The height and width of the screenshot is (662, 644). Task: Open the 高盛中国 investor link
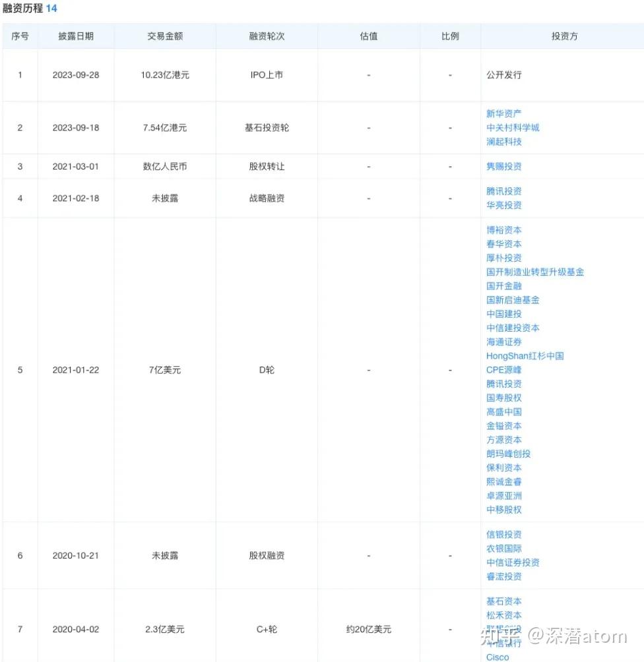(x=503, y=411)
